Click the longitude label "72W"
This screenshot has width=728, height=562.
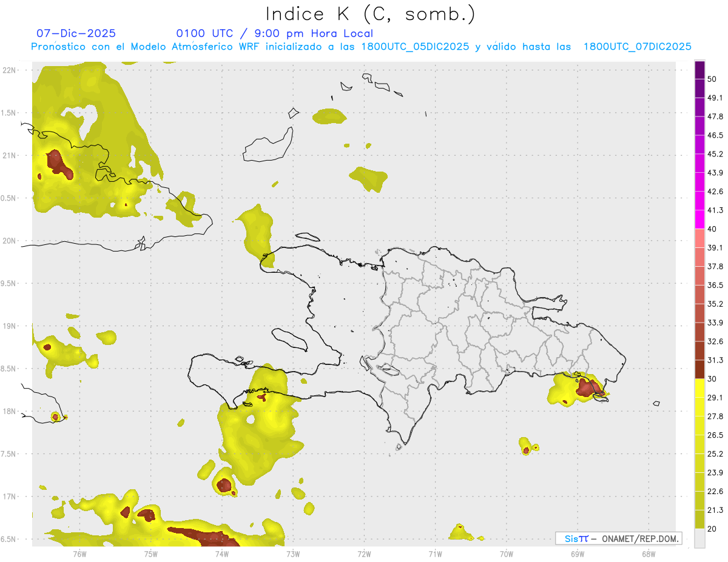(x=364, y=554)
